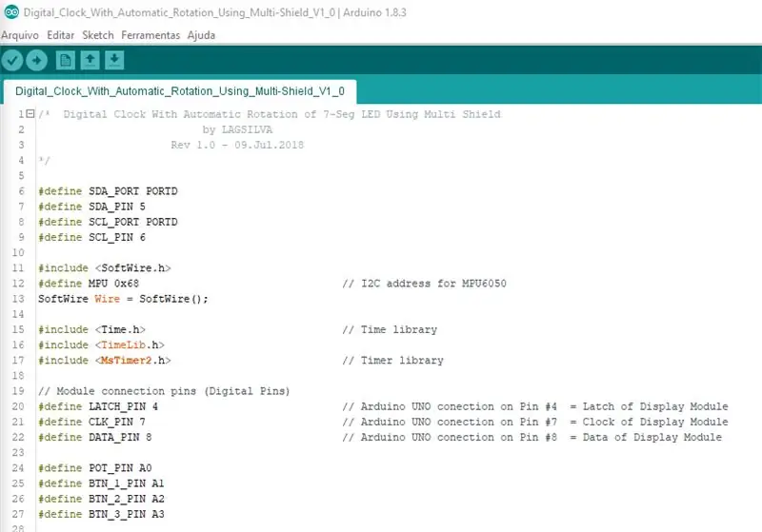Click 'I2C address for MPU6050' comment
This screenshot has width=762, height=532.
click(x=433, y=284)
